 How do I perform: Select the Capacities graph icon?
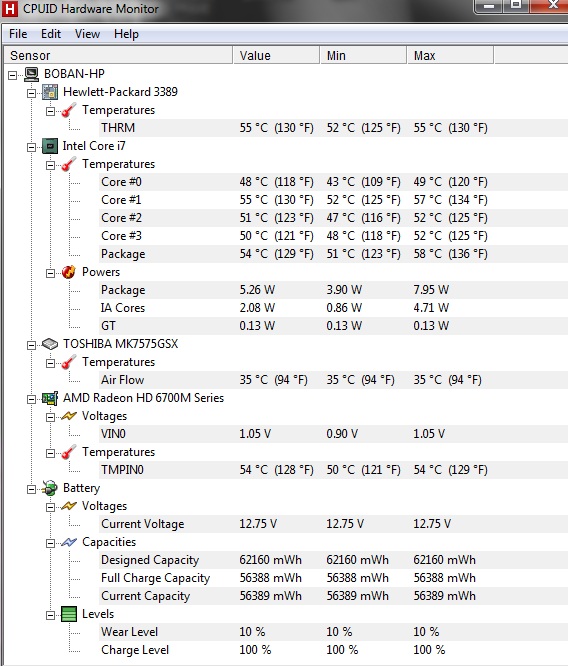point(69,542)
